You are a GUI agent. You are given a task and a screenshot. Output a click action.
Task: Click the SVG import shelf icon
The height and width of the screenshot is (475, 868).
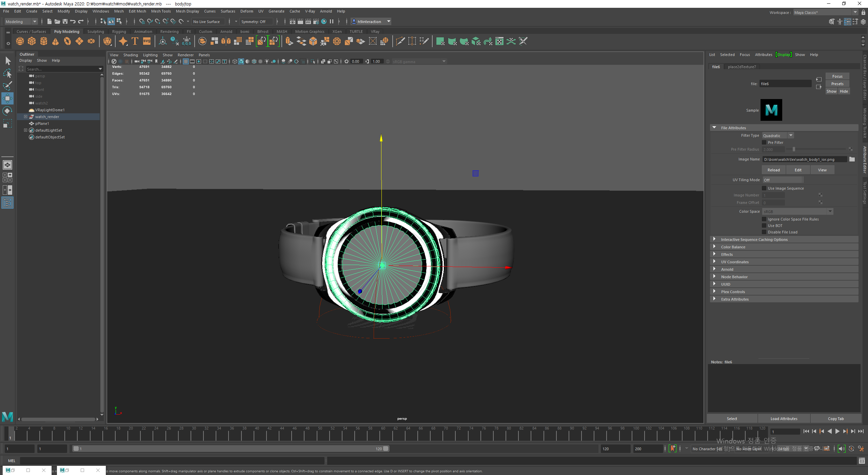tap(147, 41)
